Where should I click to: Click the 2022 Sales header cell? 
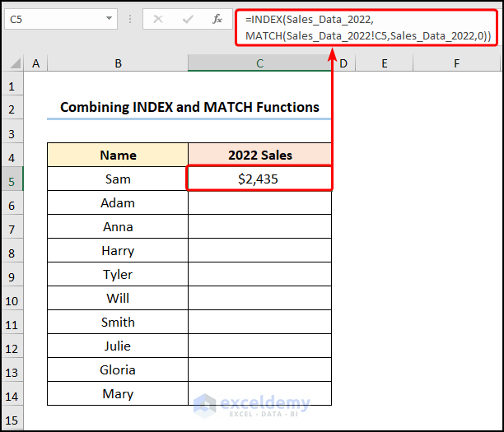tap(259, 155)
